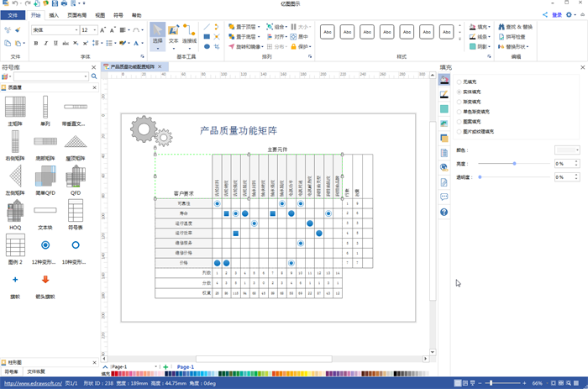Open the 页面布局 ribbon tab

pyautogui.click(x=76, y=15)
